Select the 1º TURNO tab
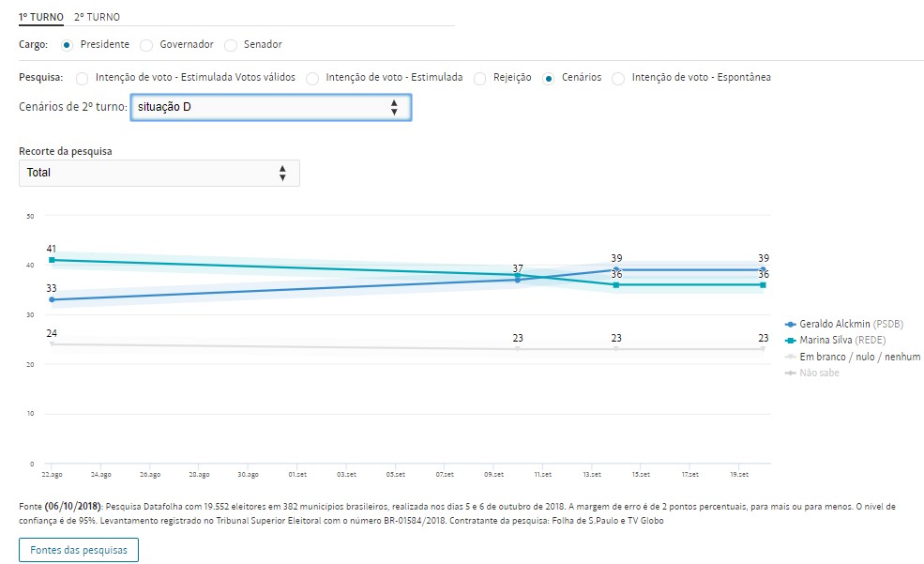The width and height of the screenshot is (924, 564). point(41,17)
